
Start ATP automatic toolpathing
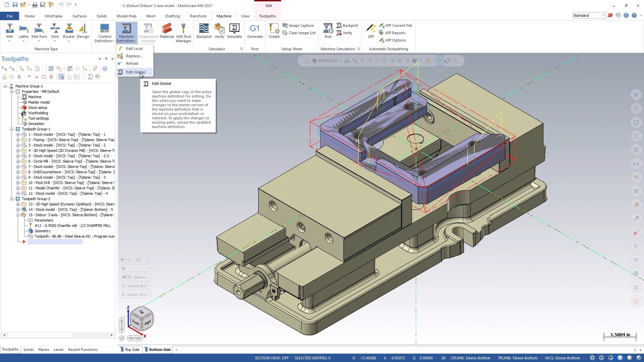[x=371, y=31]
